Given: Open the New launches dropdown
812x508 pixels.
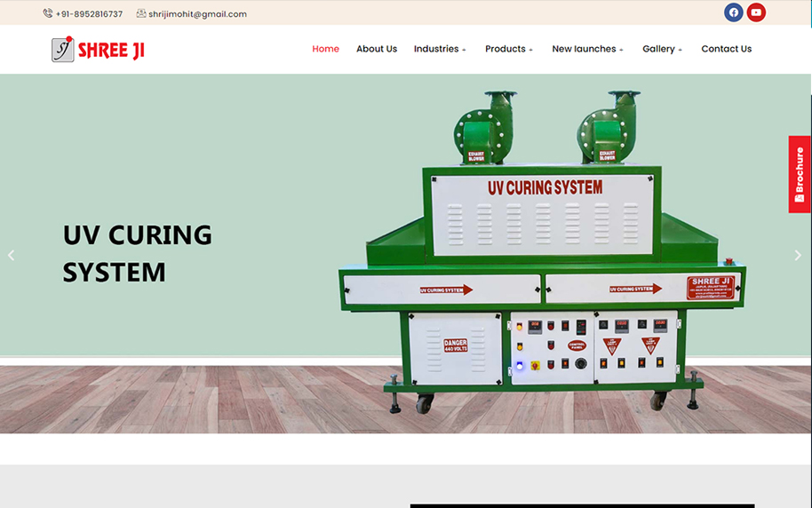Looking at the screenshot, I should tap(587, 49).
